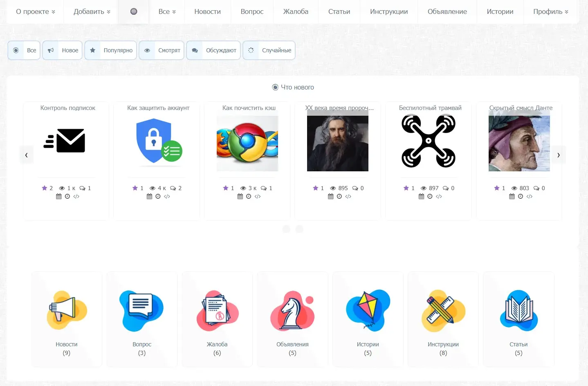The image size is (588, 386).
Task: Open «Контроль подписок» card title
Action: 68,108
